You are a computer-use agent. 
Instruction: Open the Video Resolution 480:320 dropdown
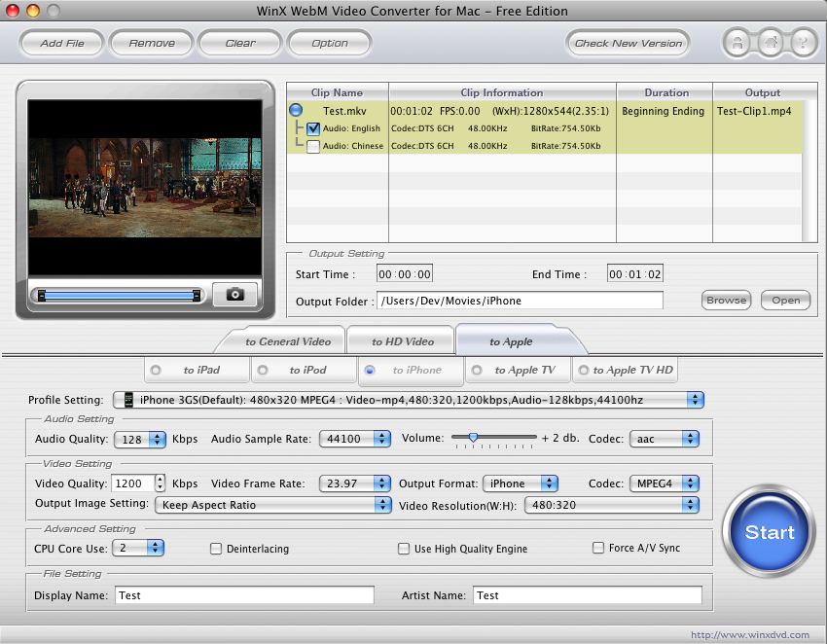612,505
